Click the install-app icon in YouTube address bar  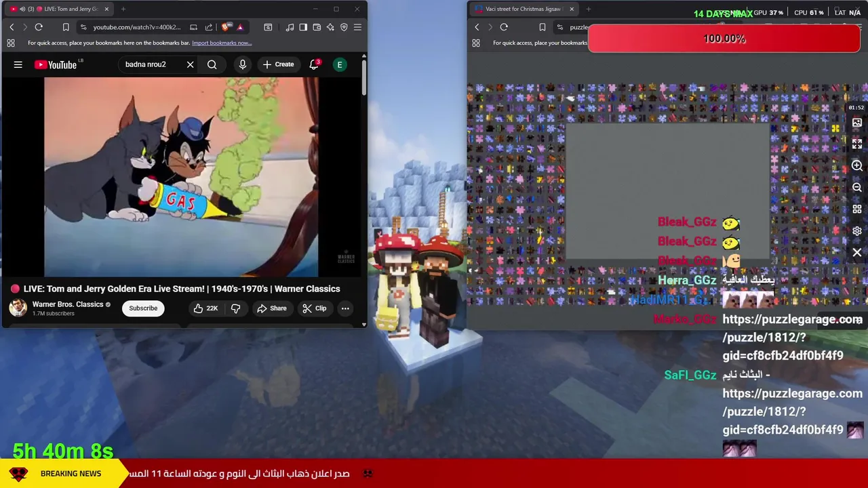pyautogui.click(x=193, y=27)
